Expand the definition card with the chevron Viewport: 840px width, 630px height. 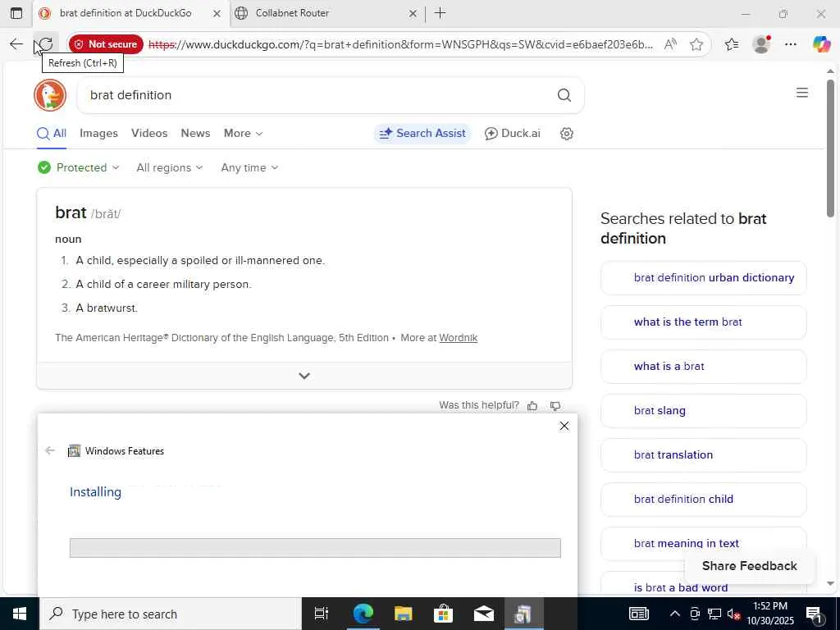[304, 376]
